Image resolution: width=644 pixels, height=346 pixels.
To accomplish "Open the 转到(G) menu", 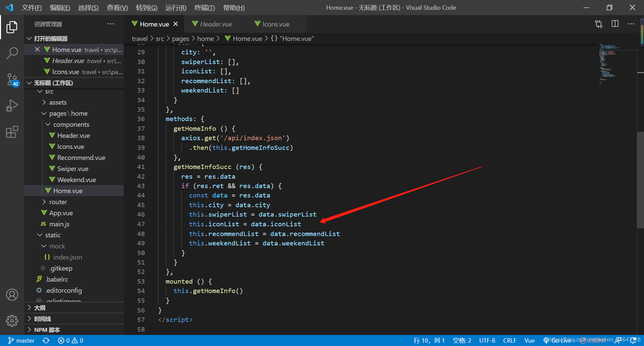I will tap(147, 8).
